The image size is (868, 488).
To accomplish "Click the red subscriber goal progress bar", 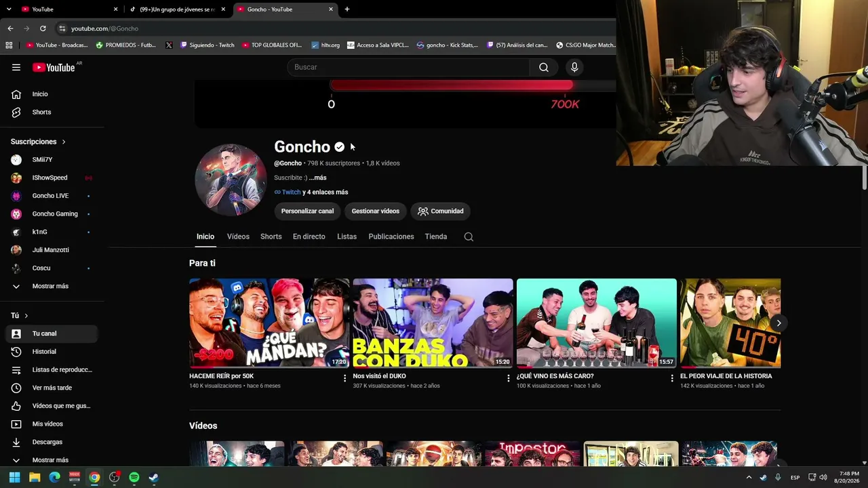I will (452, 85).
